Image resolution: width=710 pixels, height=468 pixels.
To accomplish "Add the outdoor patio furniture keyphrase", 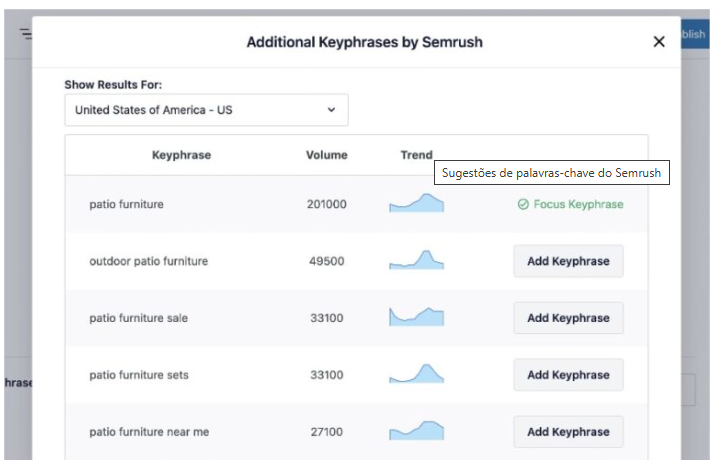I will tap(568, 261).
